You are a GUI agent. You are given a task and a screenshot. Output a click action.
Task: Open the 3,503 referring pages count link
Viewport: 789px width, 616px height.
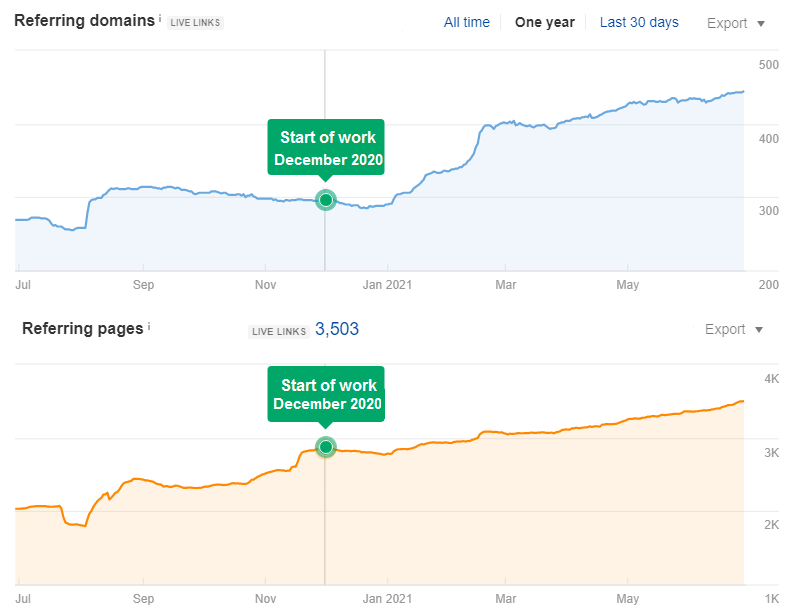point(337,329)
